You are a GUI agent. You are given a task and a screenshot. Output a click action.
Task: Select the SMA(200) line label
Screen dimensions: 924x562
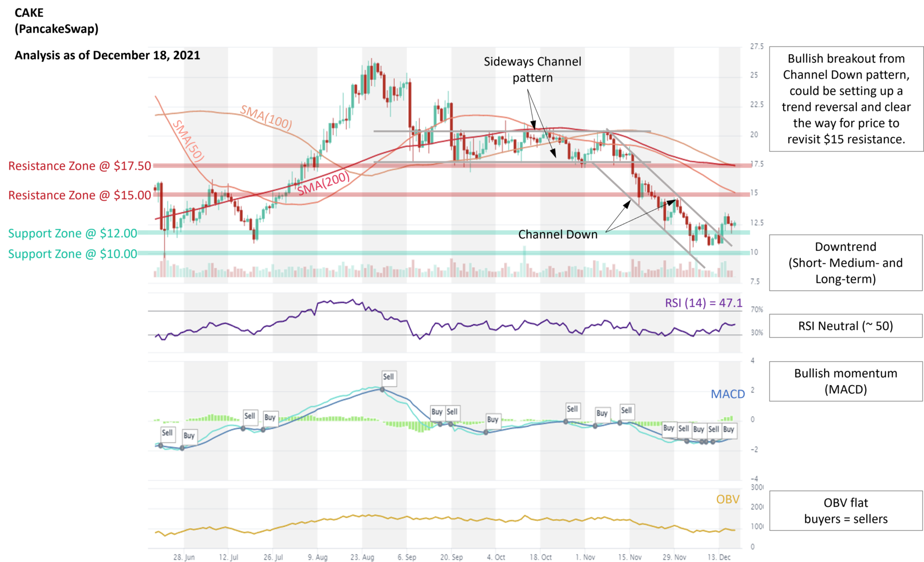pyautogui.click(x=323, y=183)
